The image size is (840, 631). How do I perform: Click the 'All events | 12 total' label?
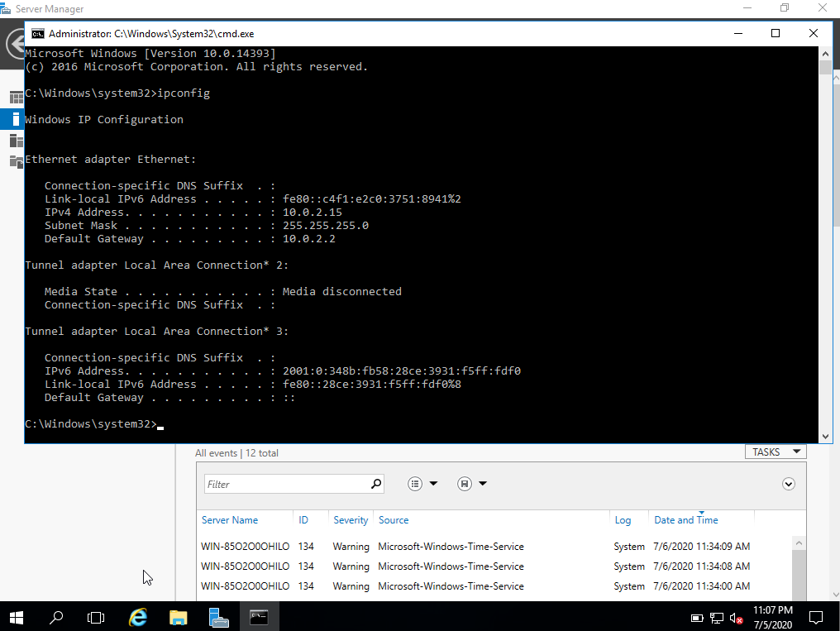point(236,453)
